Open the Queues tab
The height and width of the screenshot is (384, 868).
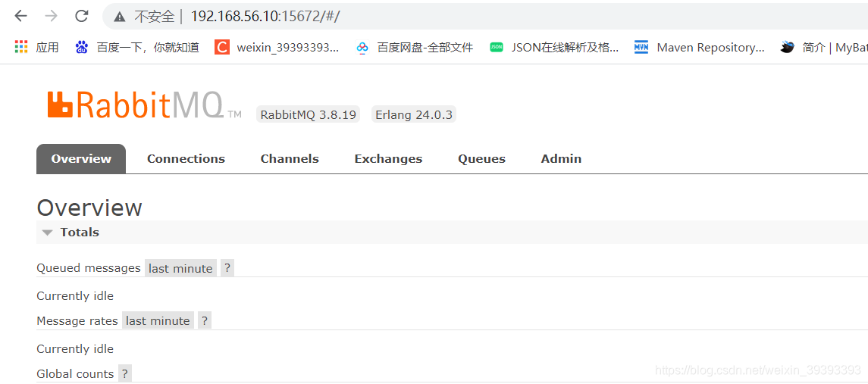[481, 159]
